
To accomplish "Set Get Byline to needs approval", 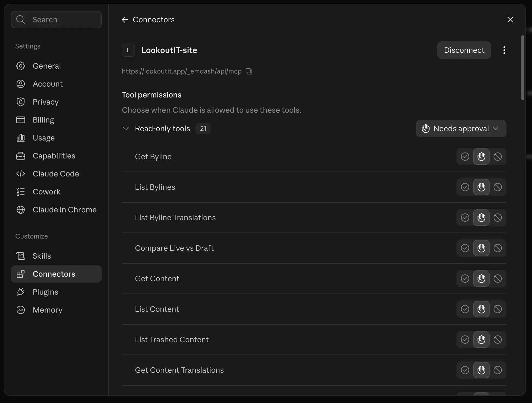I will coord(481,157).
